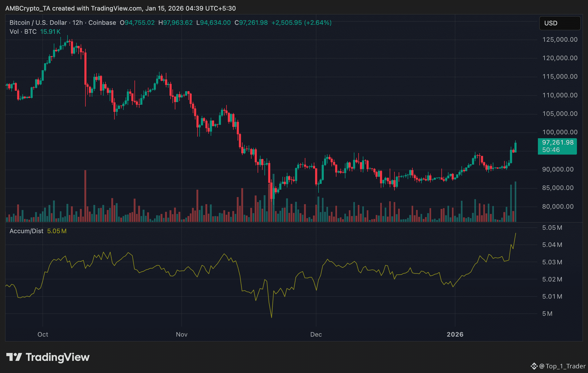Click the TradingView logo icon
The height and width of the screenshot is (373, 588).
coord(14,357)
